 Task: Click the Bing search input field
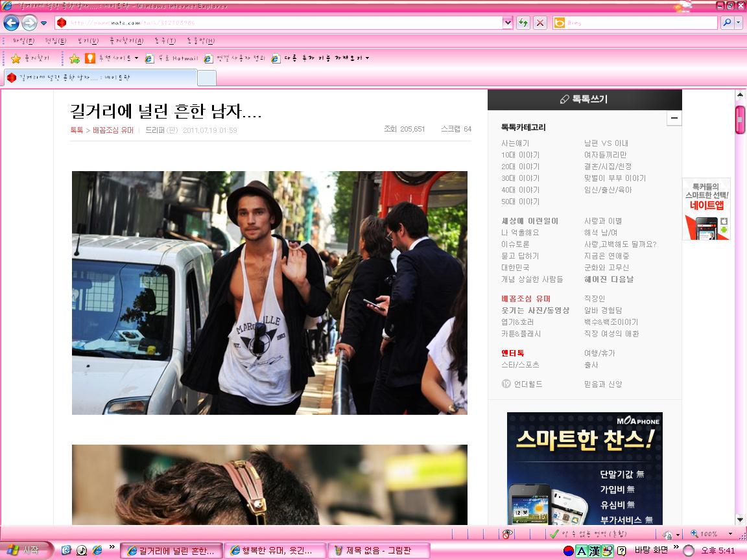tap(641, 23)
